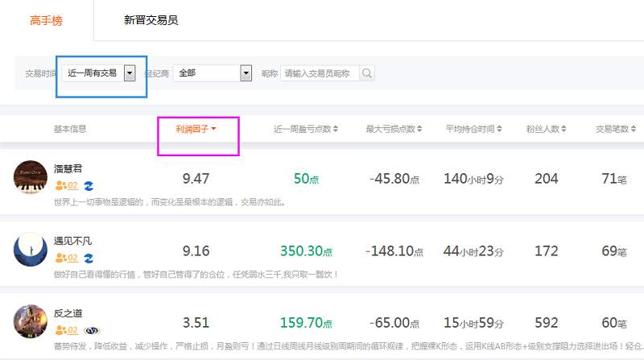Sort by 近一周盈亏点数 column

pyautogui.click(x=306, y=129)
